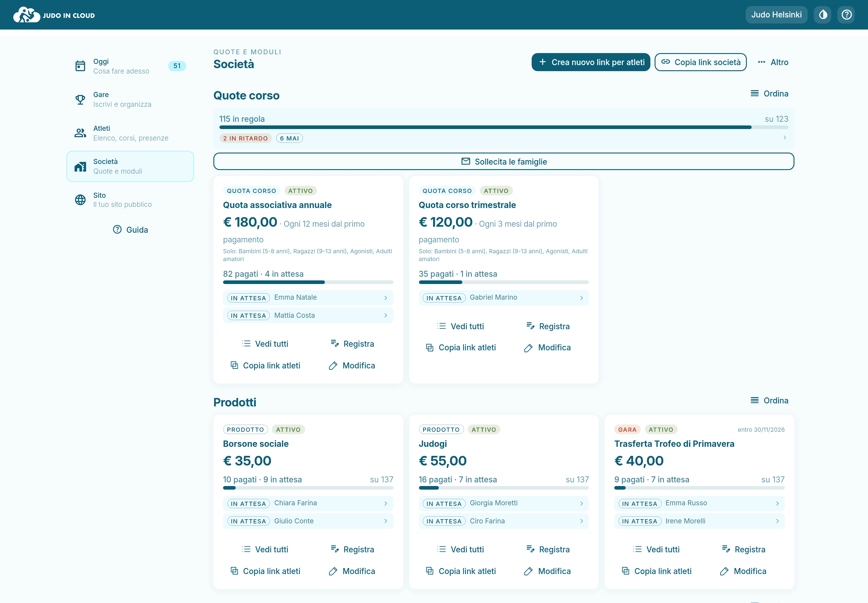Click Modifica for Quota associativa annuale
This screenshot has width=868, height=603.
click(352, 366)
